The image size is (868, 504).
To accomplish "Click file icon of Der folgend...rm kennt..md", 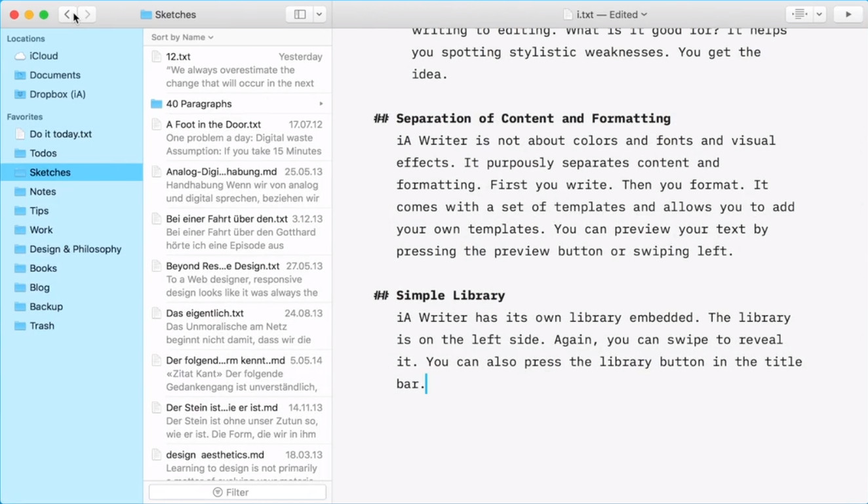I will pyautogui.click(x=156, y=360).
